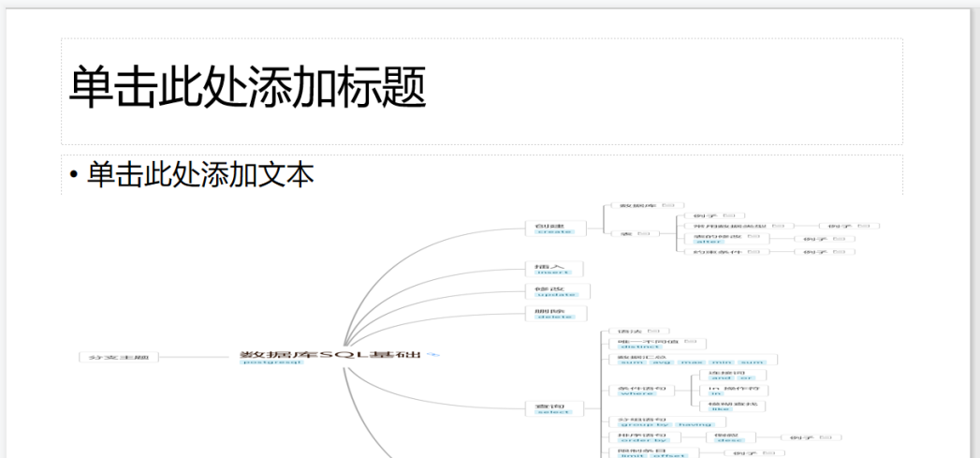Click the small link icon beside '数据库SQL基础'
This screenshot has height=458, width=980.
[x=433, y=355]
